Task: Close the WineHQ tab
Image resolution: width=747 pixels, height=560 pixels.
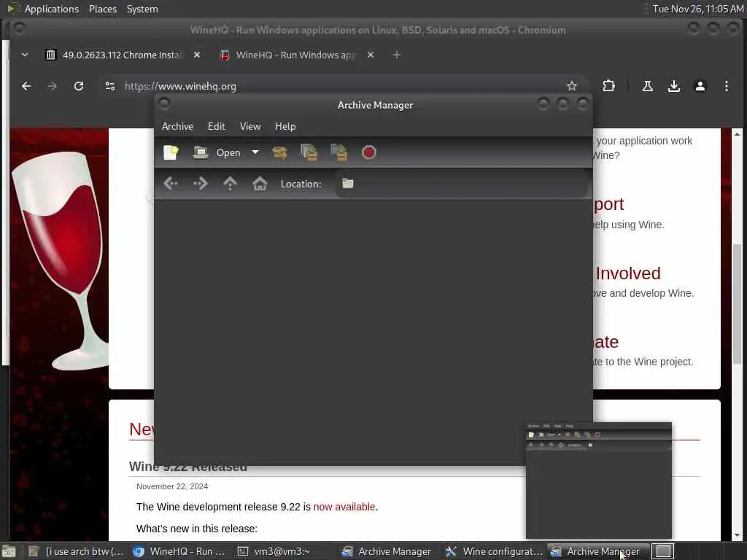Action: 370,55
